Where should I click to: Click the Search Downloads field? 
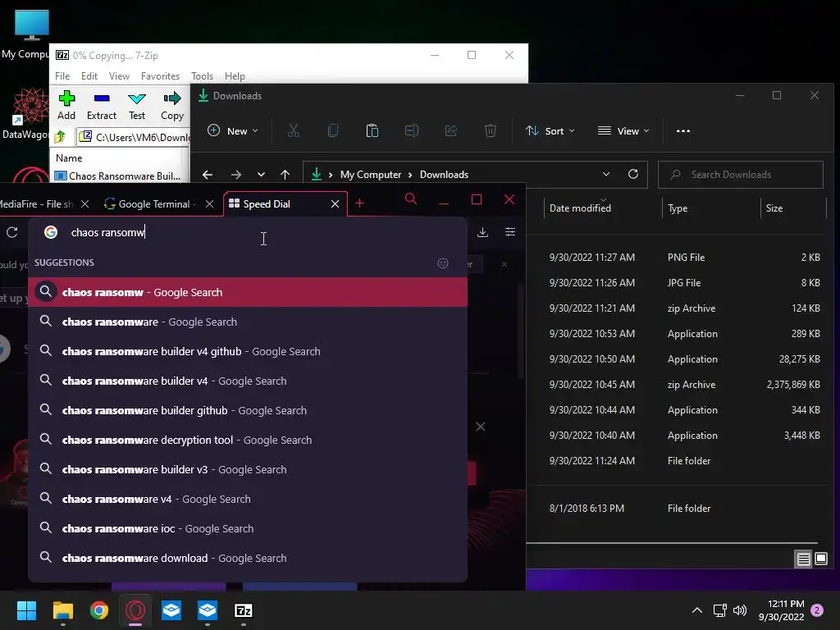click(x=741, y=175)
